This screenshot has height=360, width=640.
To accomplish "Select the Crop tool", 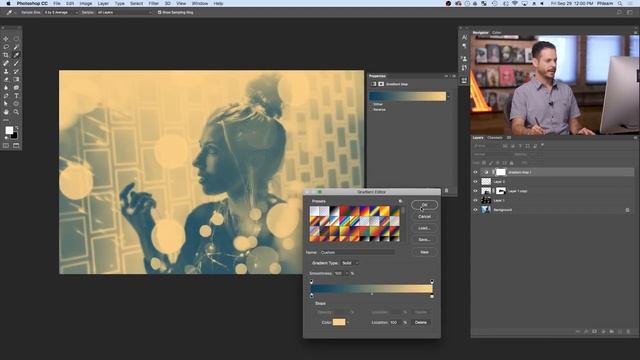I will 6,55.
